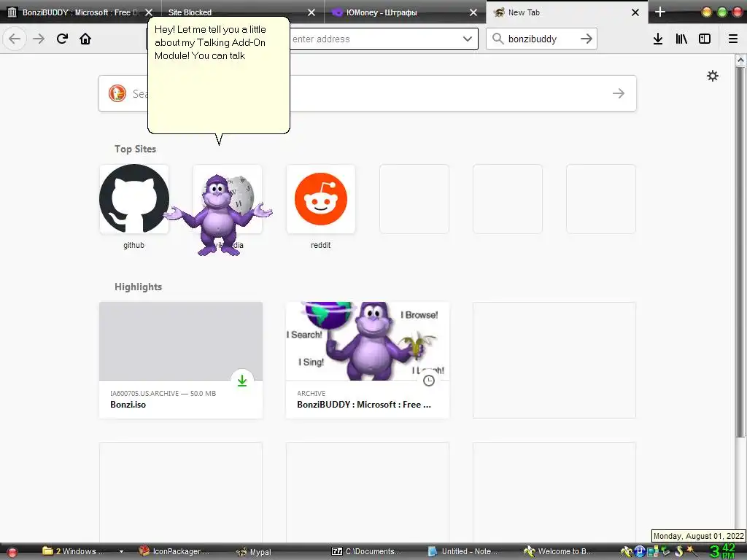Submit bonzibuddy search with arrow
Viewport: 747px width, 560px height.
click(x=587, y=39)
